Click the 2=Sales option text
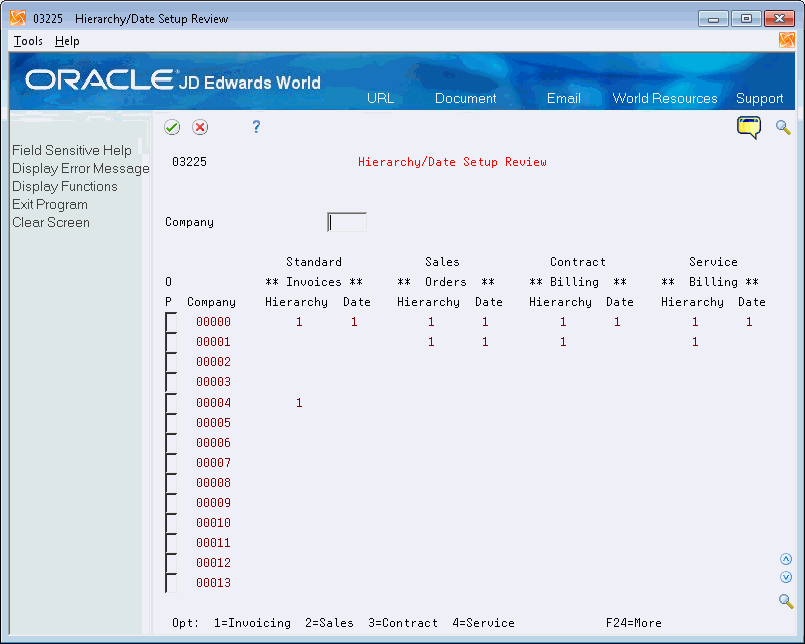The width and height of the screenshot is (805, 644). pyautogui.click(x=329, y=623)
